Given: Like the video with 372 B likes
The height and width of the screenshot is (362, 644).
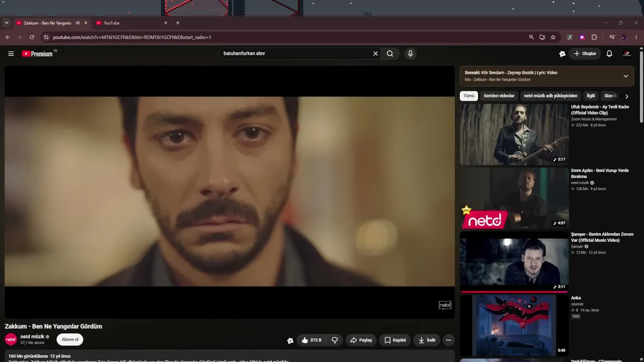Looking at the screenshot, I should 312,340.
